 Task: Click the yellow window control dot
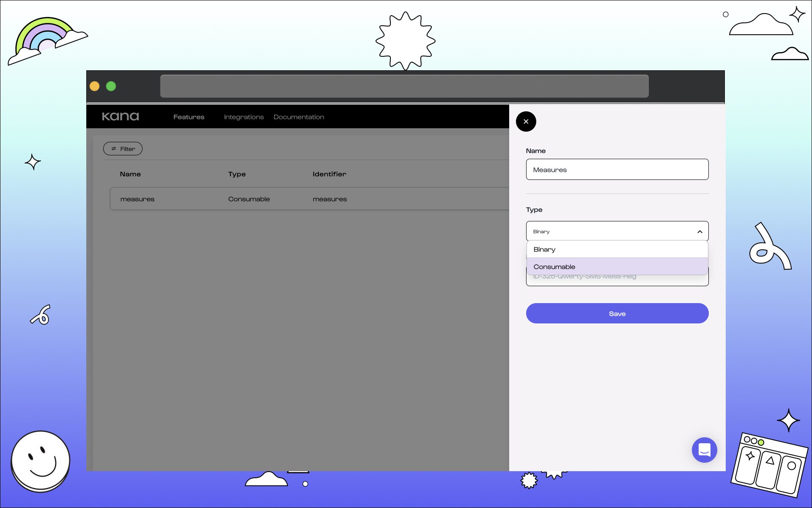click(95, 86)
